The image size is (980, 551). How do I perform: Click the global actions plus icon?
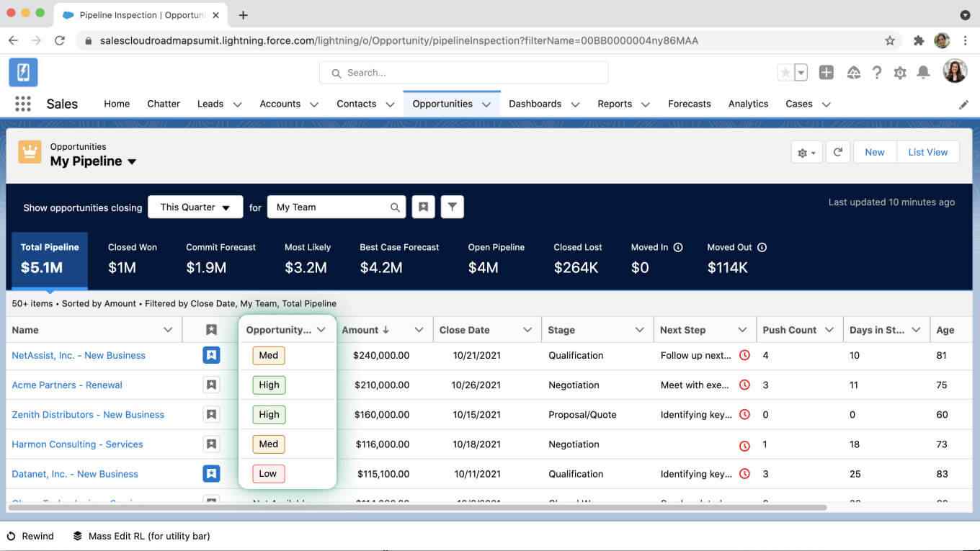827,73
